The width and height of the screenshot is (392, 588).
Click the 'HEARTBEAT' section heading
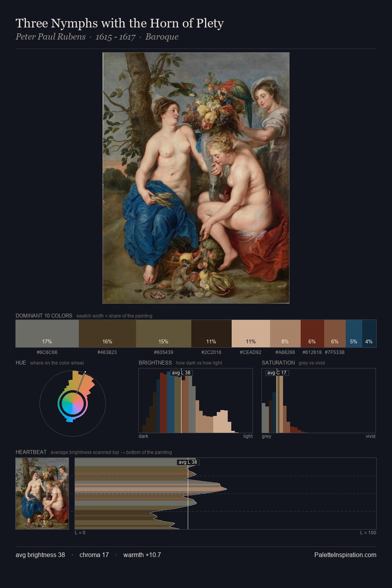click(x=31, y=452)
